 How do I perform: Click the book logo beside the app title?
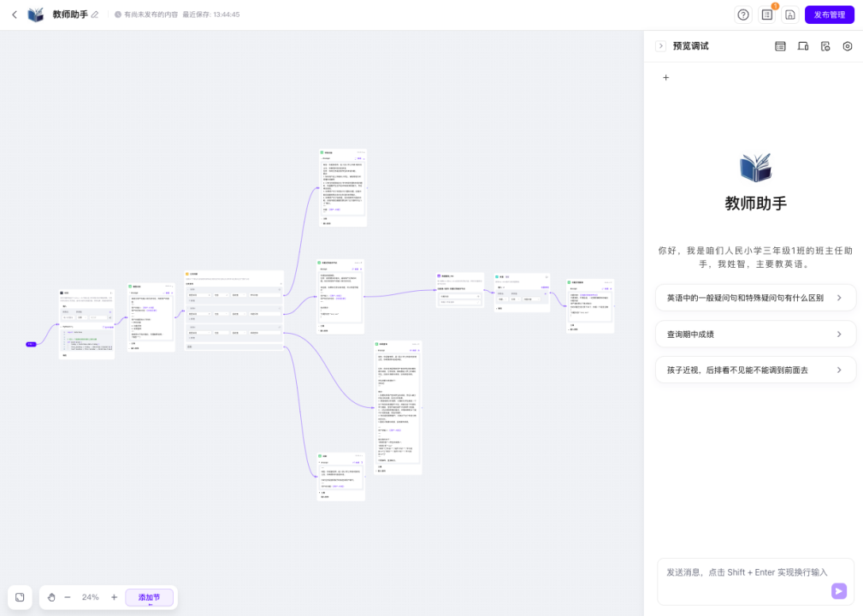(x=36, y=15)
